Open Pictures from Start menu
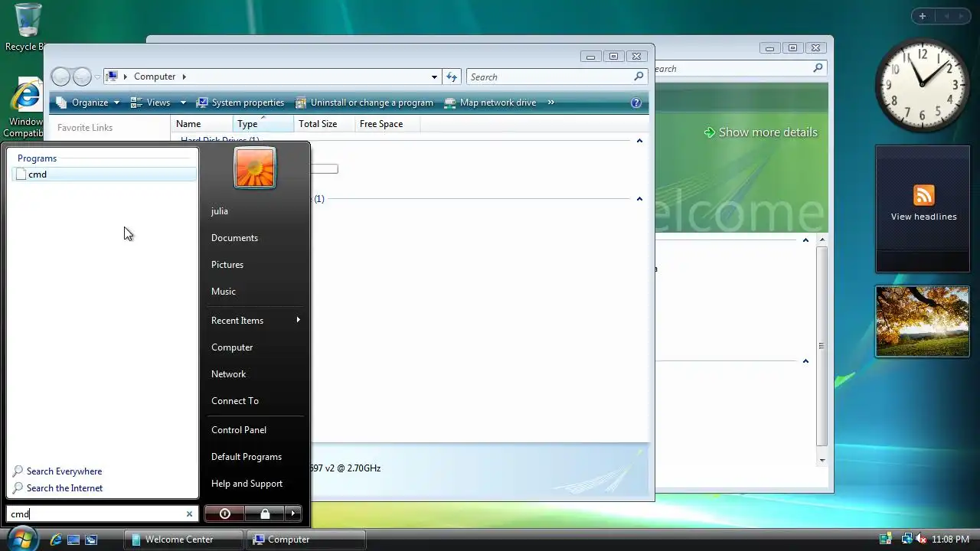980x551 pixels. [227, 265]
